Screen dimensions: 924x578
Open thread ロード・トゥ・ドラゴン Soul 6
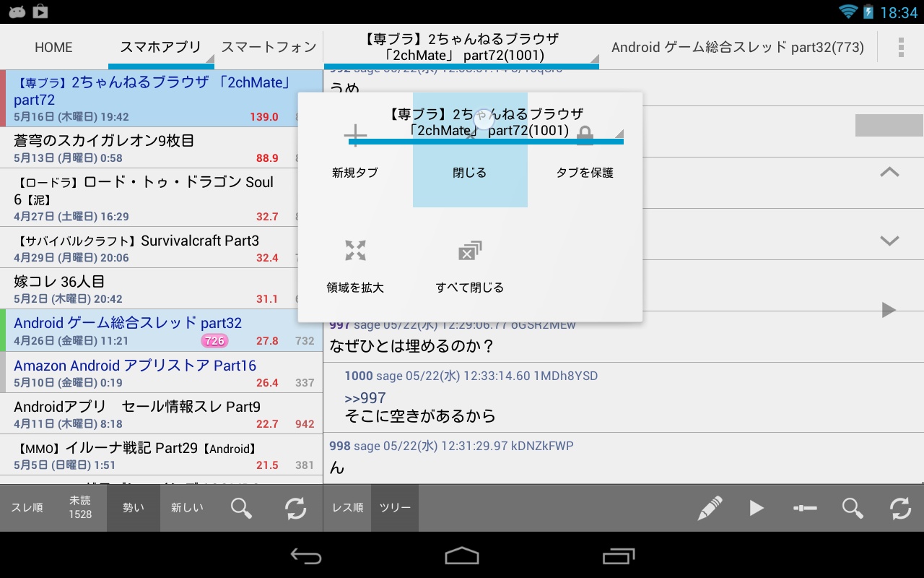tap(161, 197)
